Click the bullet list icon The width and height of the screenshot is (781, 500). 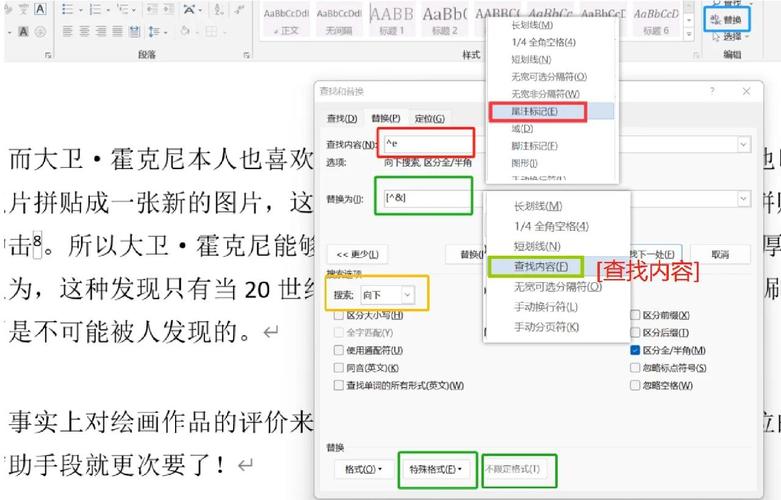68,10
